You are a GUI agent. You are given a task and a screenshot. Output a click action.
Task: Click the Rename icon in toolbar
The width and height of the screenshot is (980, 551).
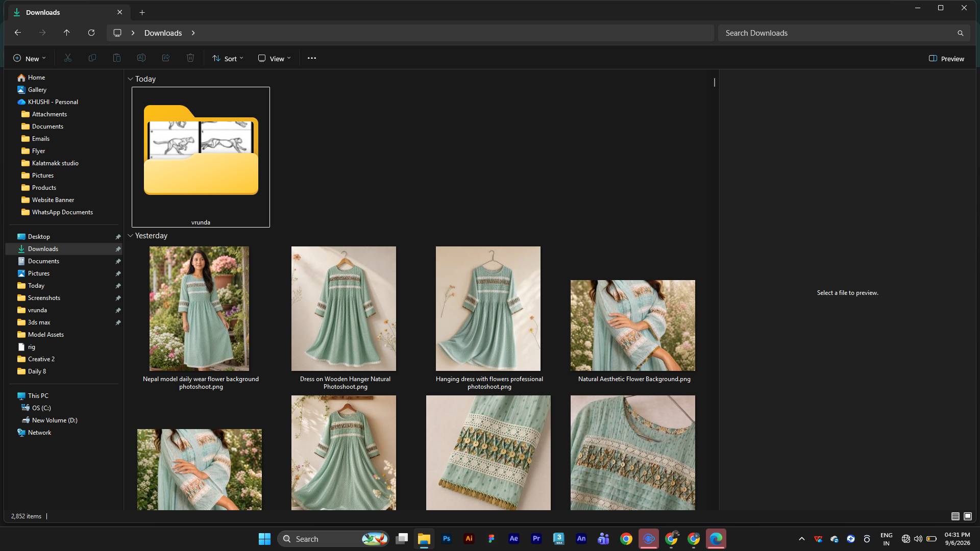coord(141,58)
